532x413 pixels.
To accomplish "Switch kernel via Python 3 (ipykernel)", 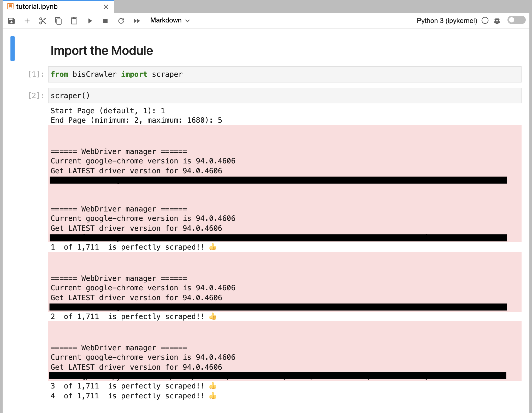I will click(447, 21).
